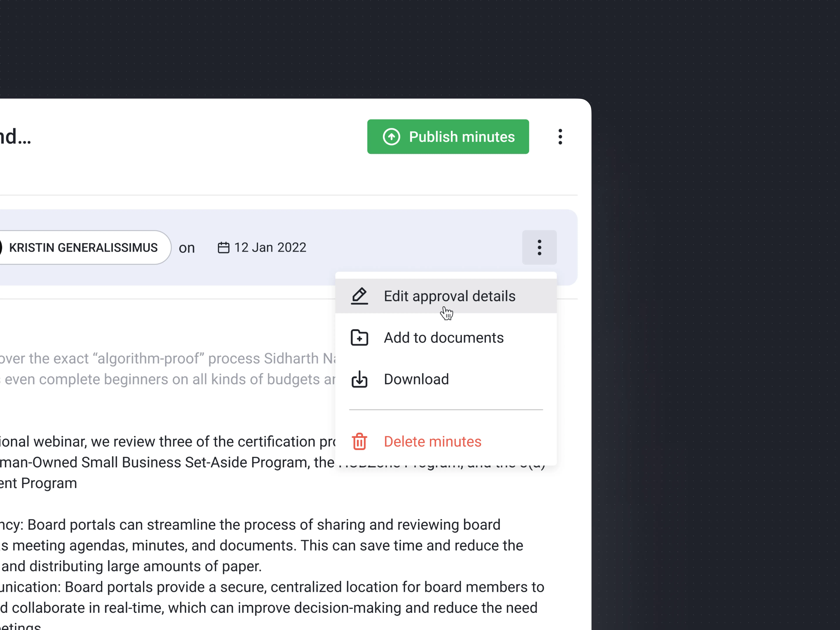Choose Add to documents option
This screenshot has width=840, height=630.
coord(443,338)
